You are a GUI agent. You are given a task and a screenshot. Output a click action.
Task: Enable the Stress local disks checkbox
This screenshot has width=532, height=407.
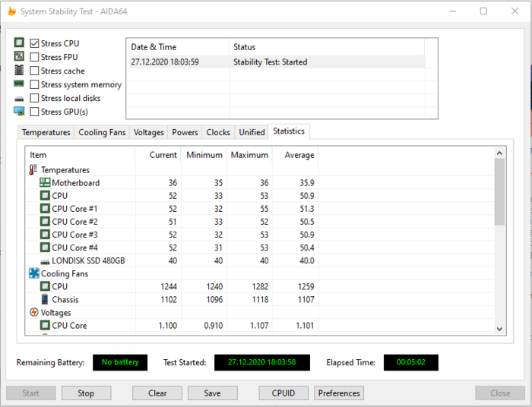coord(34,98)
